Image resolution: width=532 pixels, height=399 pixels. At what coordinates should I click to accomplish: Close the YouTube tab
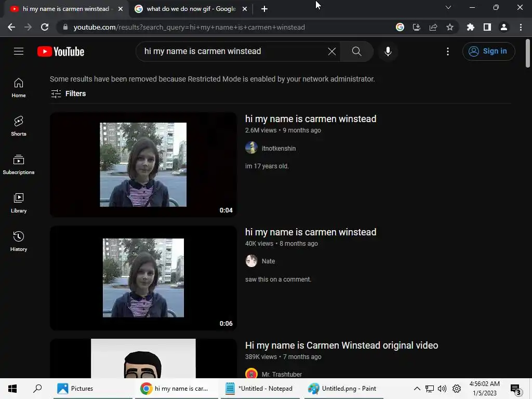(x=121, y=9)
